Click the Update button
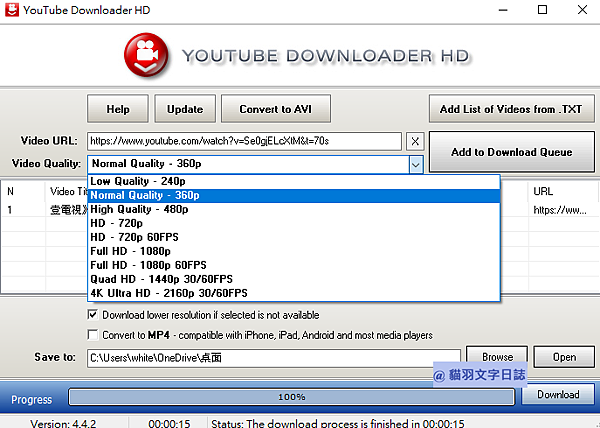Screen dimensions: 600x428 pos(185,109)
